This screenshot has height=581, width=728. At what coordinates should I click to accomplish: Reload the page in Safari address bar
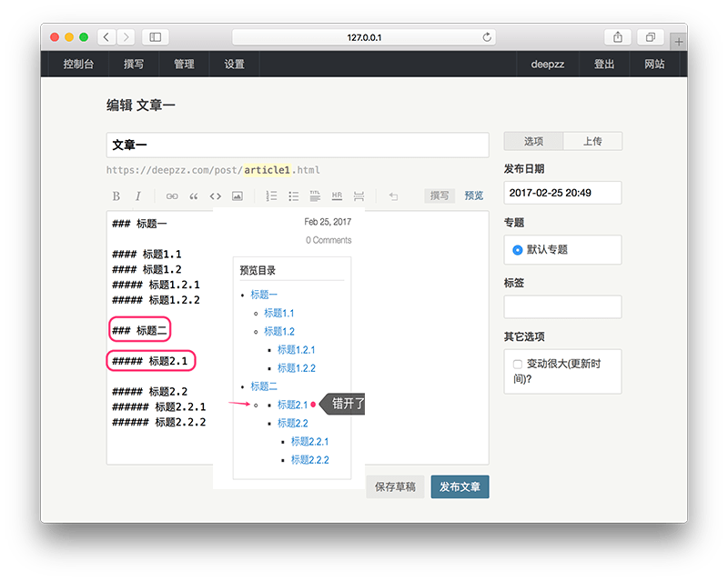click(x=487, y=37)
